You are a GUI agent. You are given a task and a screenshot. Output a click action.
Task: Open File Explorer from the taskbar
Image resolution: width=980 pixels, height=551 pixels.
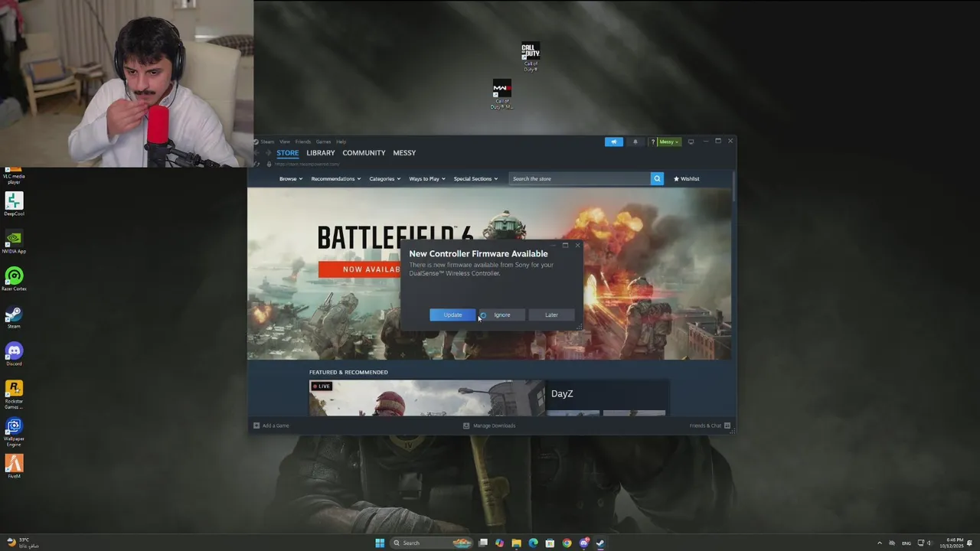coord(516,543)
